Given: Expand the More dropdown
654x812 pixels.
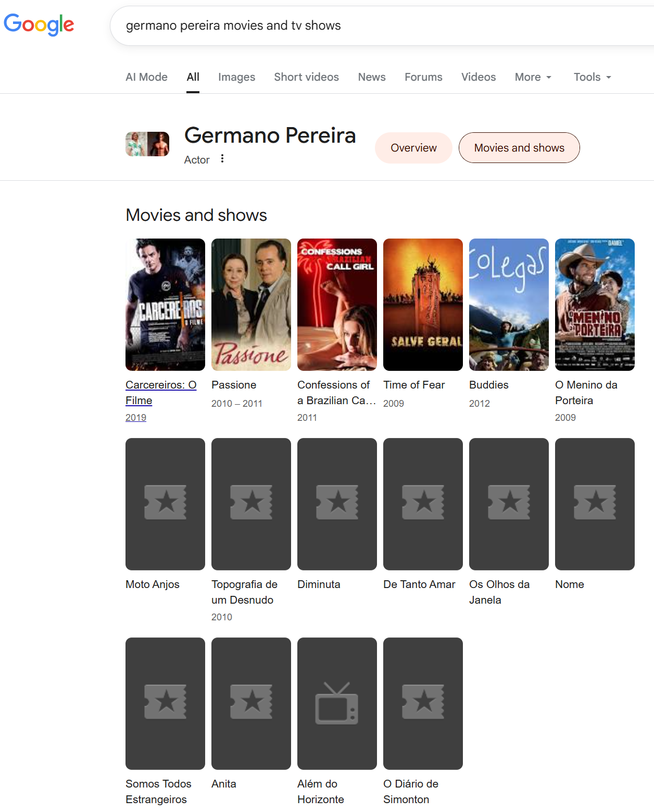Looking at the screenshot, I should pyautogui.click(x=533, y=77).
